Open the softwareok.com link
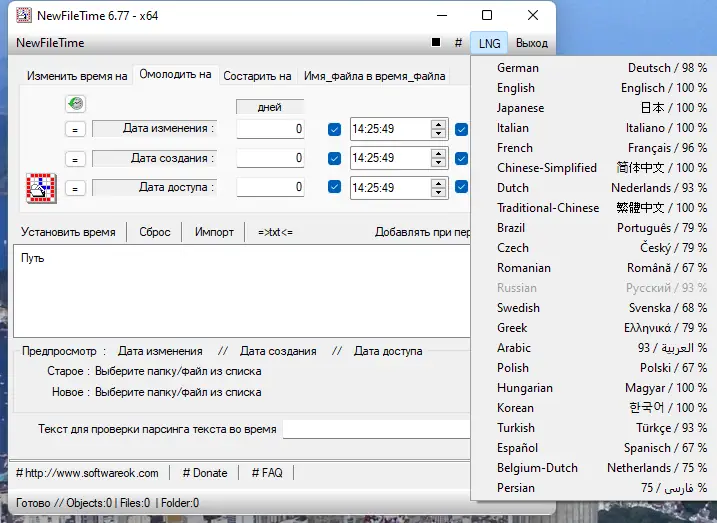 [87, 473]
